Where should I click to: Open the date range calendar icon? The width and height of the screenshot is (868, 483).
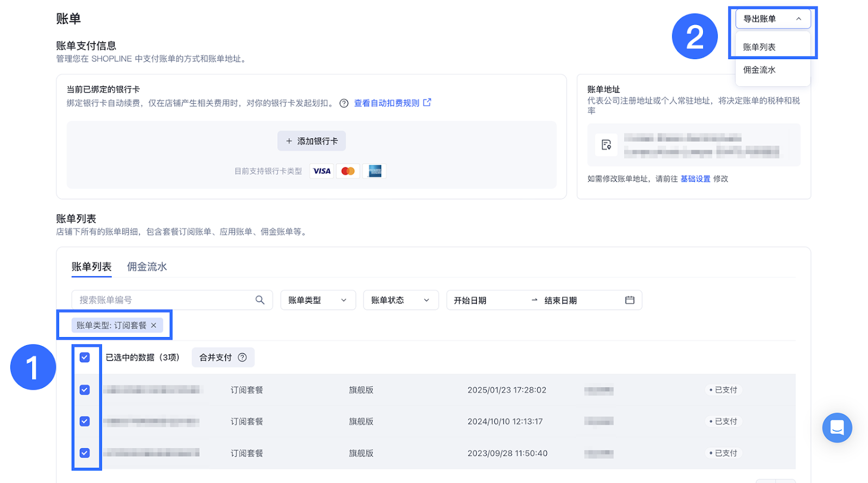pos(629,300)
